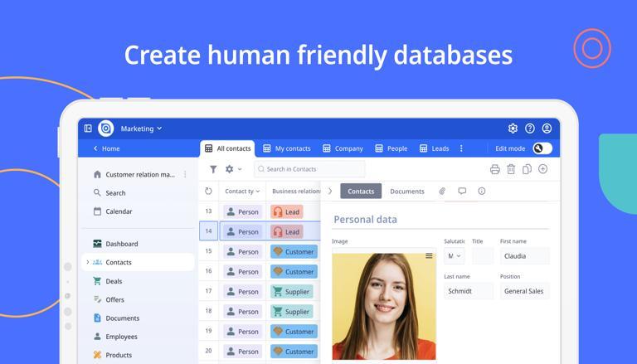Click the Customer badge in row 15
The image size is (637, 364).
click(294, 252)
